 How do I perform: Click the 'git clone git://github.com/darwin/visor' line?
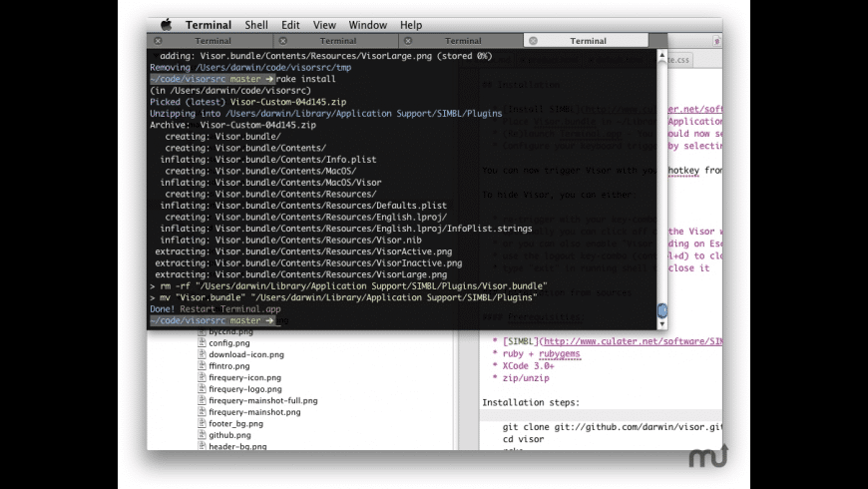pyautogui.click(x=613, y=427)
